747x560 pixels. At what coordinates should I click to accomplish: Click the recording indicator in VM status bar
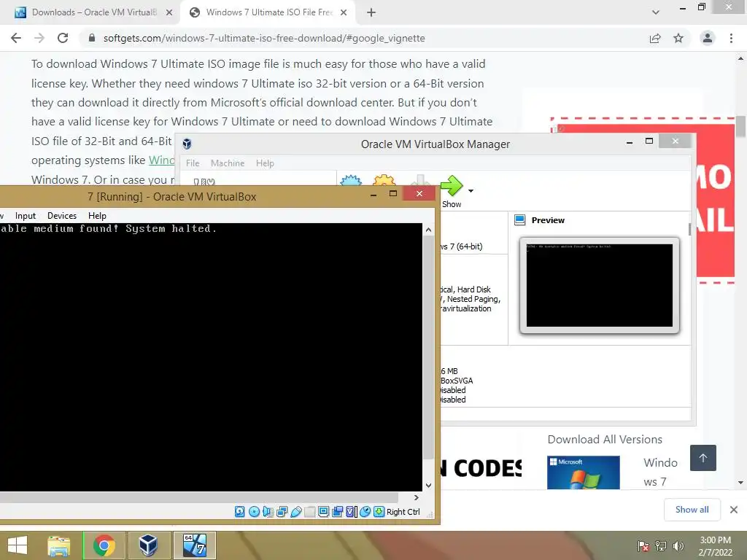[337, 511]
